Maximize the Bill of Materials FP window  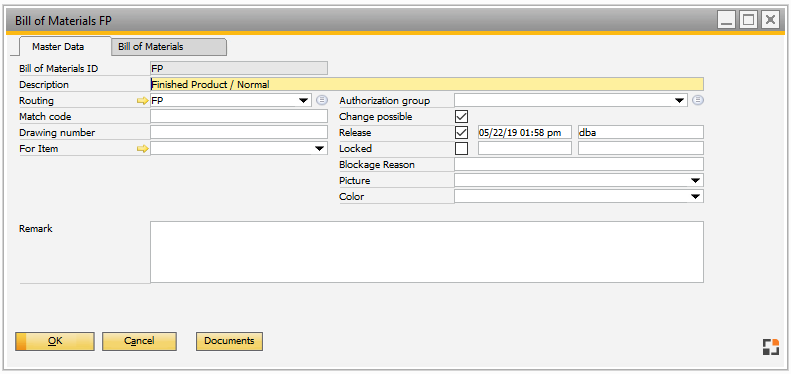748,20
